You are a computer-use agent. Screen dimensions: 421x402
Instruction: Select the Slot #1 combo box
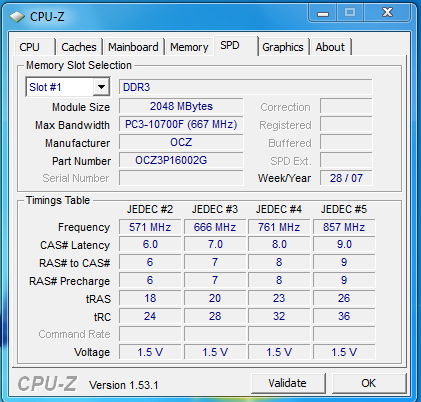tap(68, 87)
